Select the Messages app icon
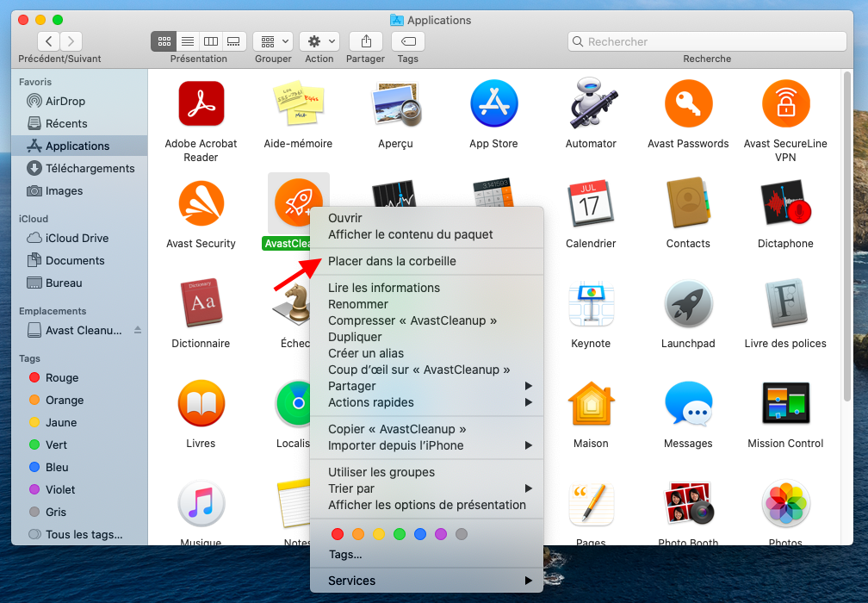Image resolution: width=868 pixels, height=603 pixels. pos(688,404)
